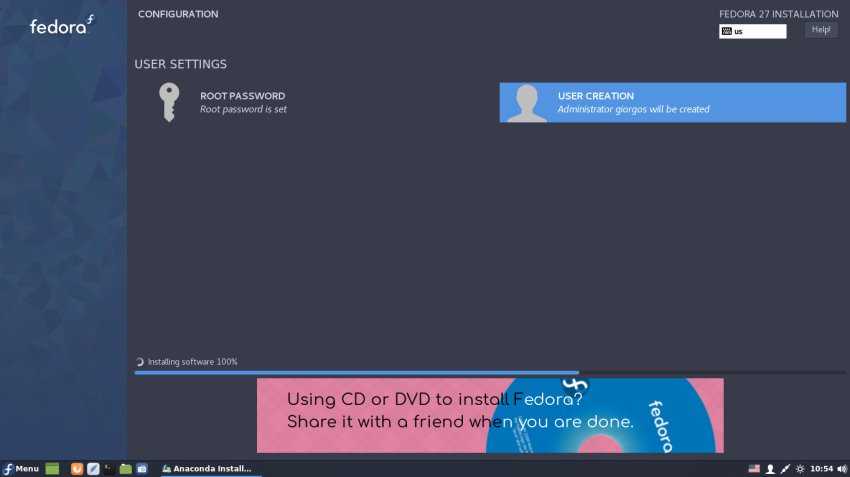Click 'Installing software 100%' status text
Screen dimensions: 850x477
click(192, 362)
